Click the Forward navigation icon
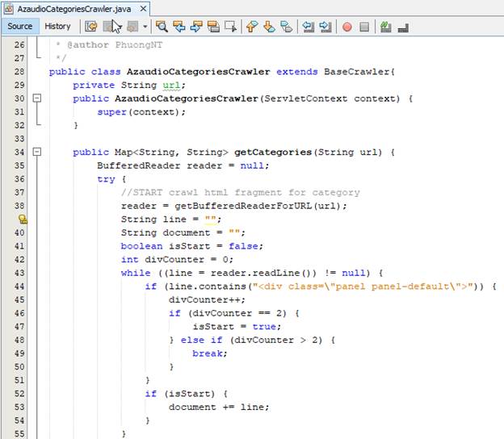 (132, 27)
